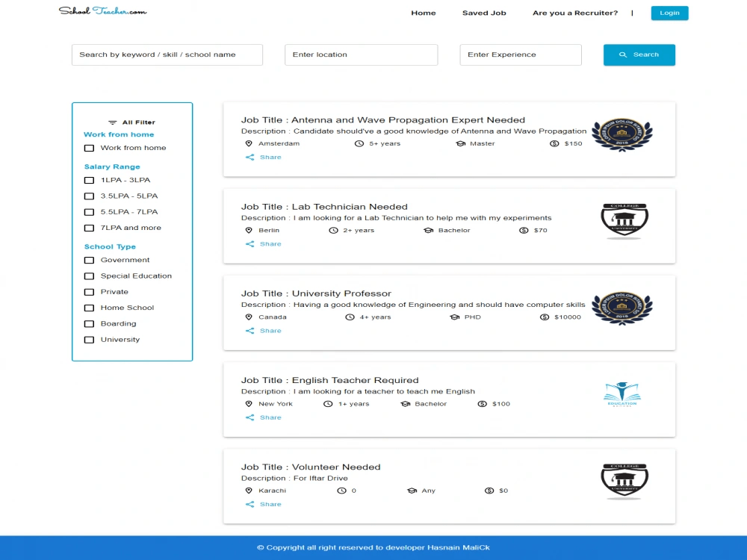
Task: Select Boarding school type checkbox
Action: tap(89, 324)
